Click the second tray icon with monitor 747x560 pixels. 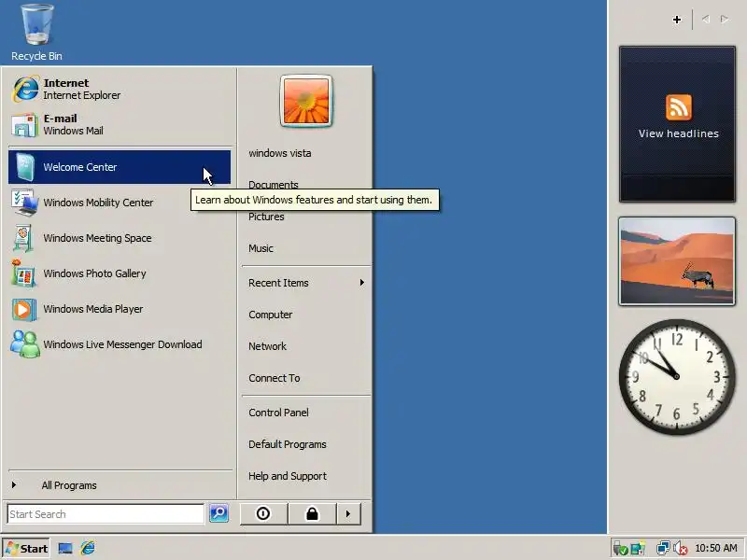638,549
